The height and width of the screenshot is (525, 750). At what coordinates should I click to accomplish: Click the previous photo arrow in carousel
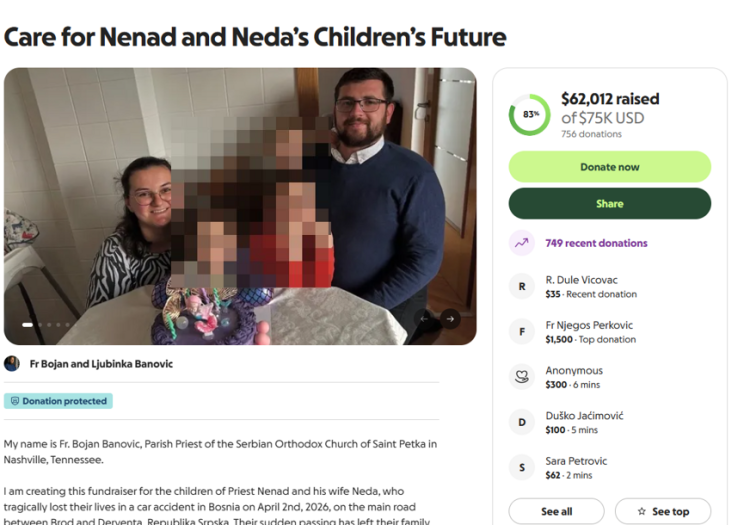point(424,319)
